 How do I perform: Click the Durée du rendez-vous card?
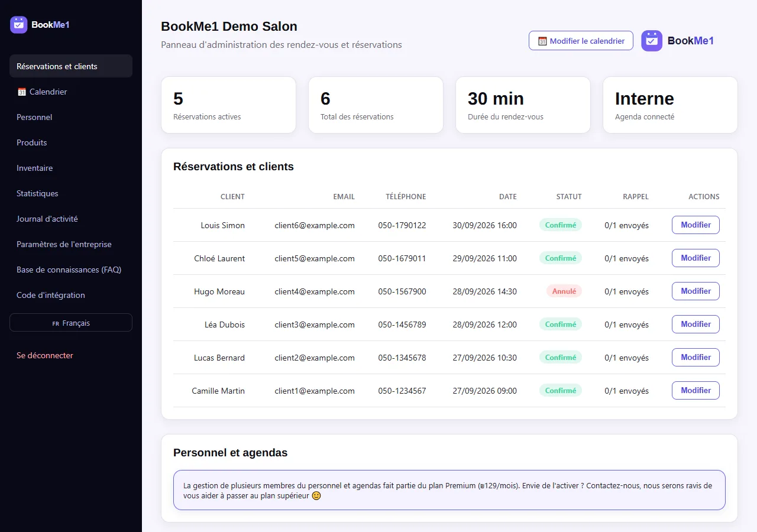click(523, 105)
